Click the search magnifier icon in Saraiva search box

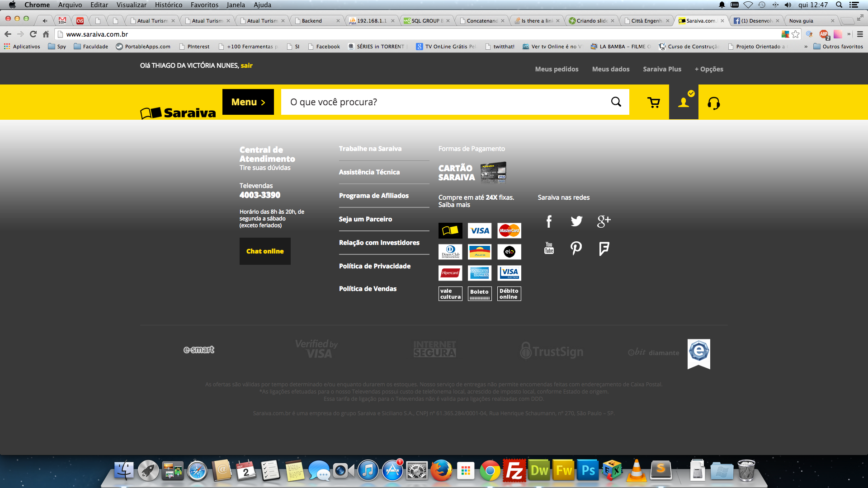(x=616, y=102)
